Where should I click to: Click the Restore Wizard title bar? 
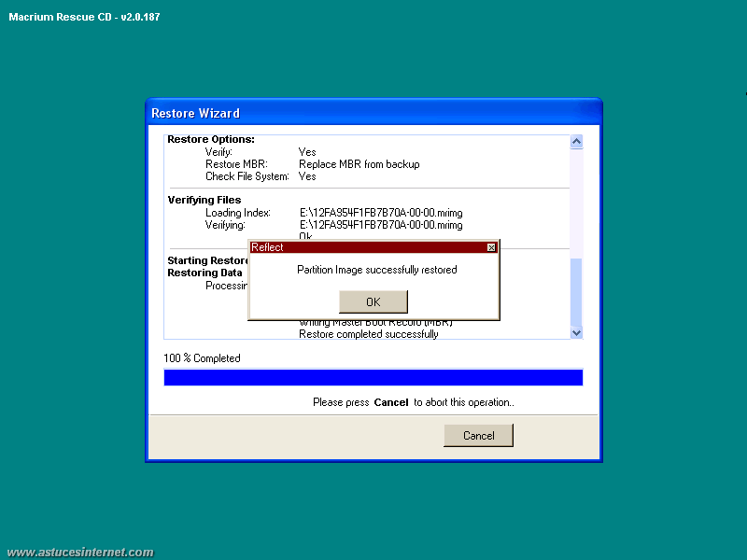[373, 113]
